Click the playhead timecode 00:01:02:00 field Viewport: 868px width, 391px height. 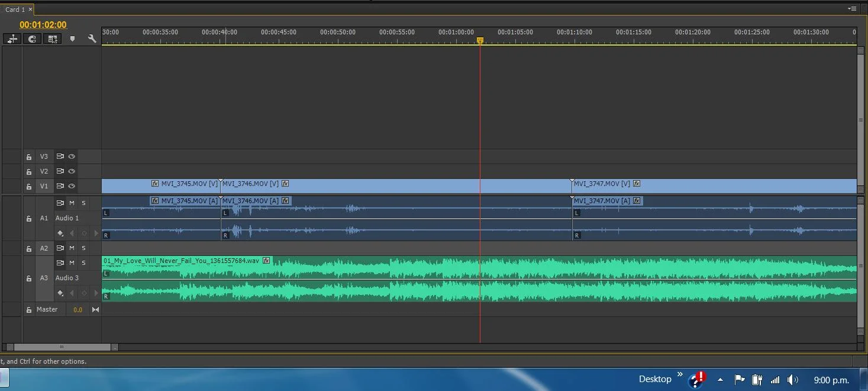point(43,25)
